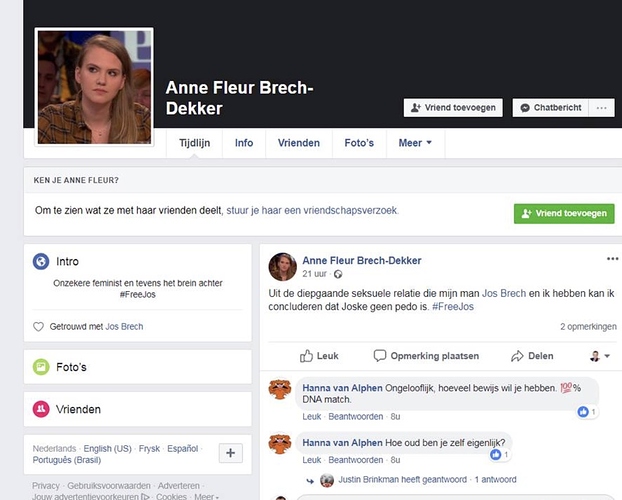
Task: Expand the Meer tab dropdown
Action: point(415,143)
